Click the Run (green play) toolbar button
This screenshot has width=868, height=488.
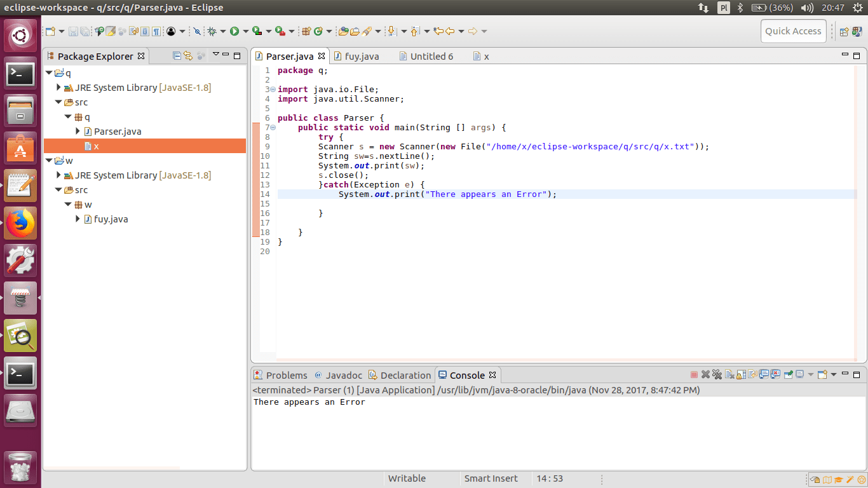pos(234,31)
